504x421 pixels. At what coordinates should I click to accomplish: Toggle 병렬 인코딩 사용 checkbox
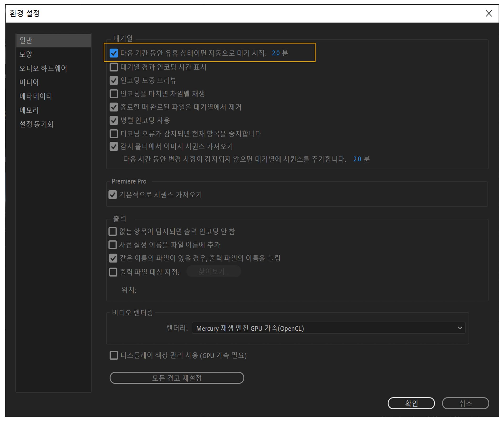point(114,120)
